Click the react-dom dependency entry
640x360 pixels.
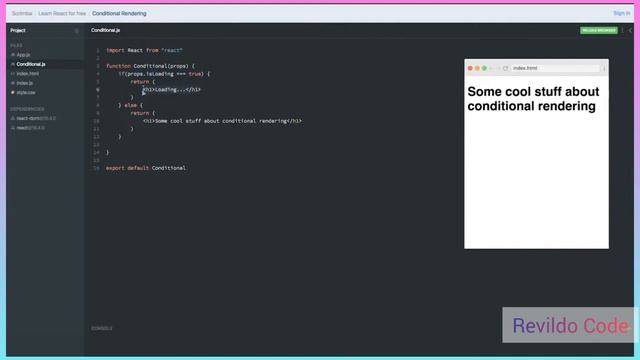(x=36, y=118)
